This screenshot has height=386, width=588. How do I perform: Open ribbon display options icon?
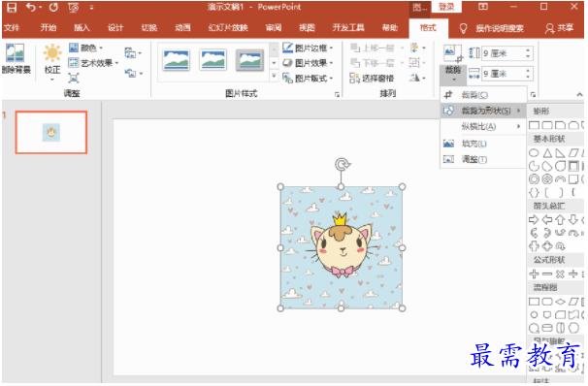point(483,7)
